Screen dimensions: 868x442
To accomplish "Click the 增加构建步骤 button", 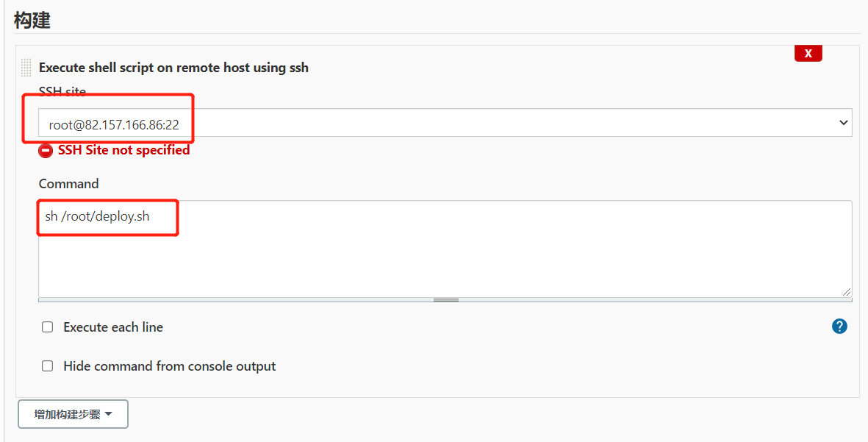I will [x=73, y=414].
